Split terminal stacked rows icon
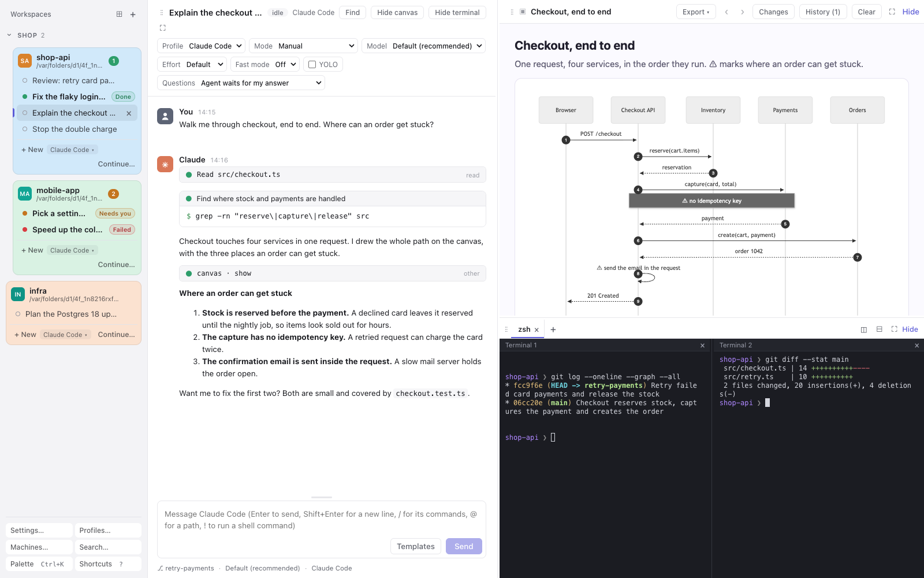This screenshot has width=924, height=578. pyautogui.click(x=880, y=329)
